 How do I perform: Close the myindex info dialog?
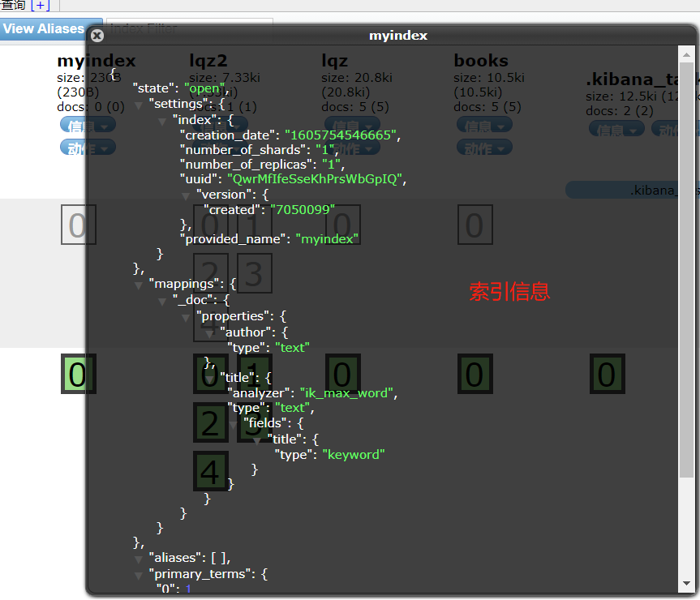(x=97, y=36)
